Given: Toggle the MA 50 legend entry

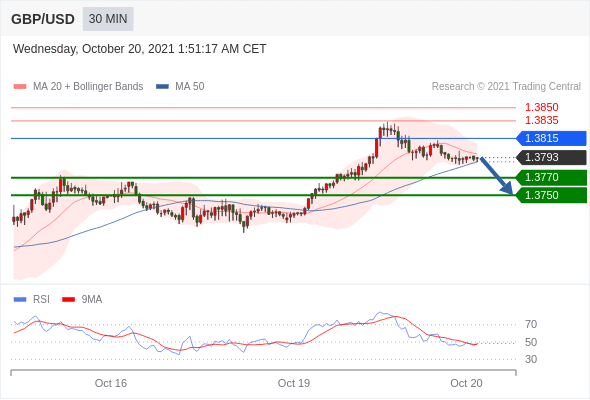Looking at the screenshot, I should pyautogui.click(x=180, y=87).
